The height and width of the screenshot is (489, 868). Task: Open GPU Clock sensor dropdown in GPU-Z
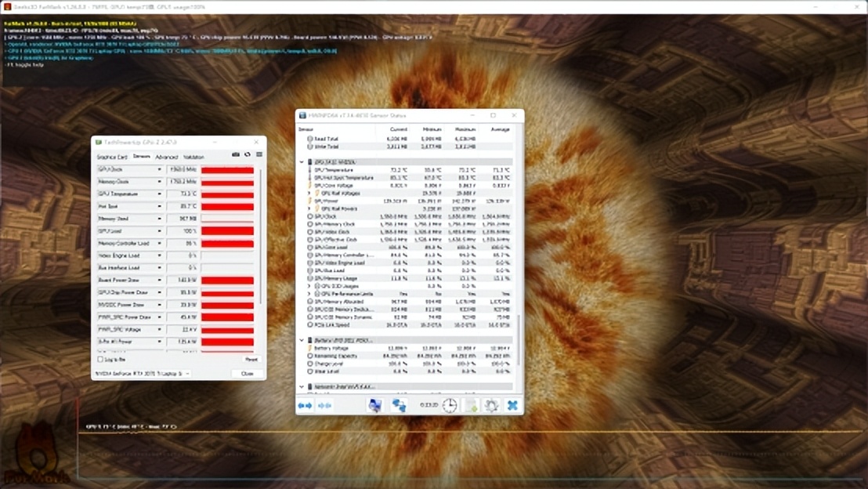tap(160, 169)
